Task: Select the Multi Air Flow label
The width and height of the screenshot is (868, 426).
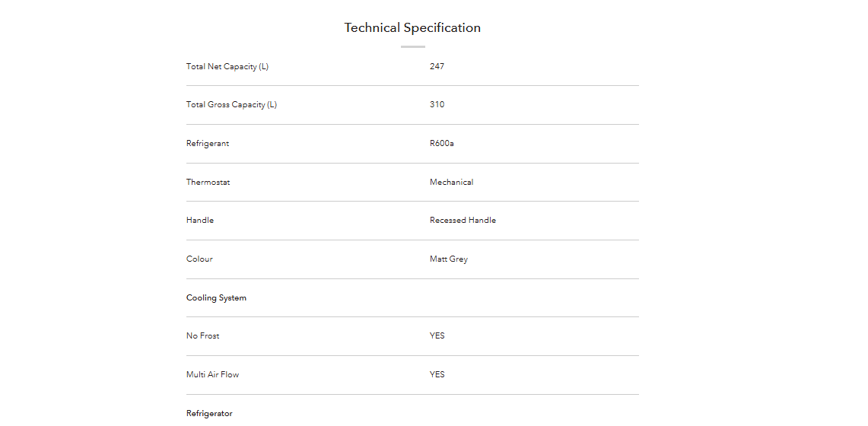Action: pyautogui.click(x=212, y=374)
